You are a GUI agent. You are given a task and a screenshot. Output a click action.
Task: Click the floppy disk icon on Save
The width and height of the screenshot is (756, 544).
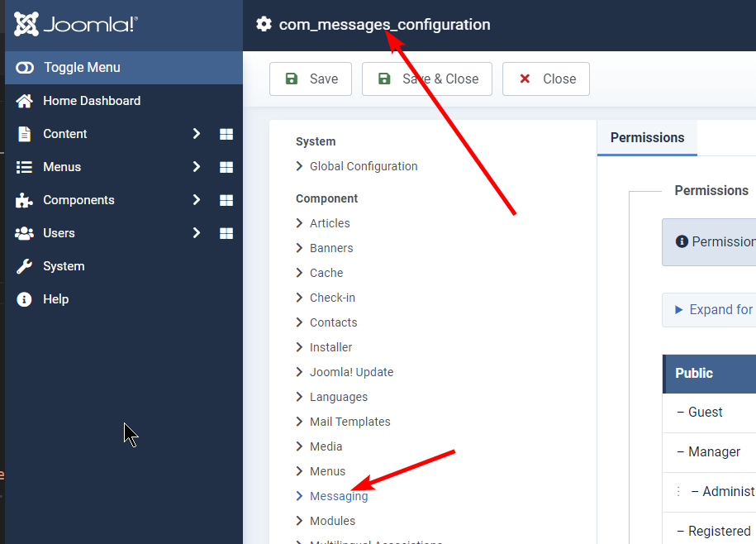(292, 79)
